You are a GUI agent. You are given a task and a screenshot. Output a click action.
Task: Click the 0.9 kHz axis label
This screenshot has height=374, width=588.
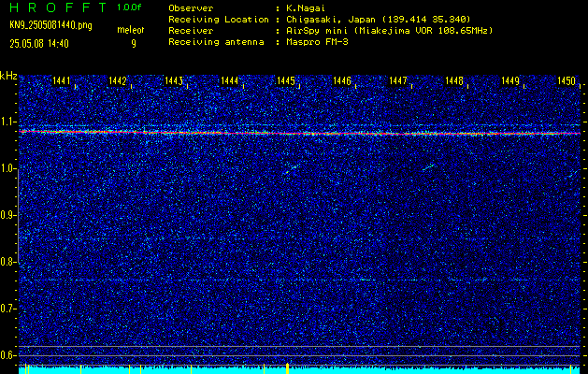[7, 215]
